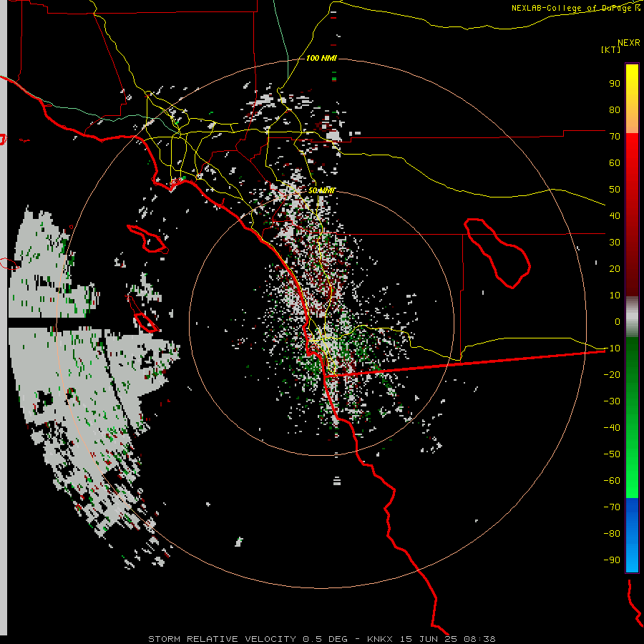Click the KT units label above the color scale
This screenshot has height=644, width=644.
point(610,49)
